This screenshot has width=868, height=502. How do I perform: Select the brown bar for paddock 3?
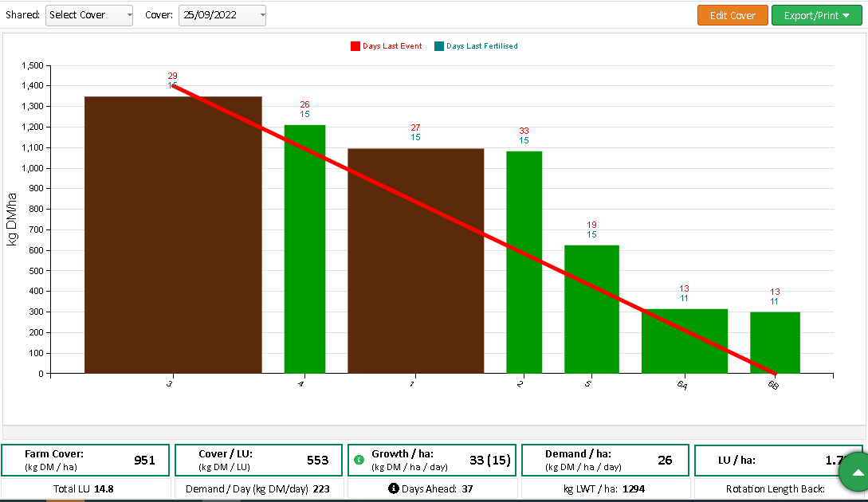[x=173, y=235]
